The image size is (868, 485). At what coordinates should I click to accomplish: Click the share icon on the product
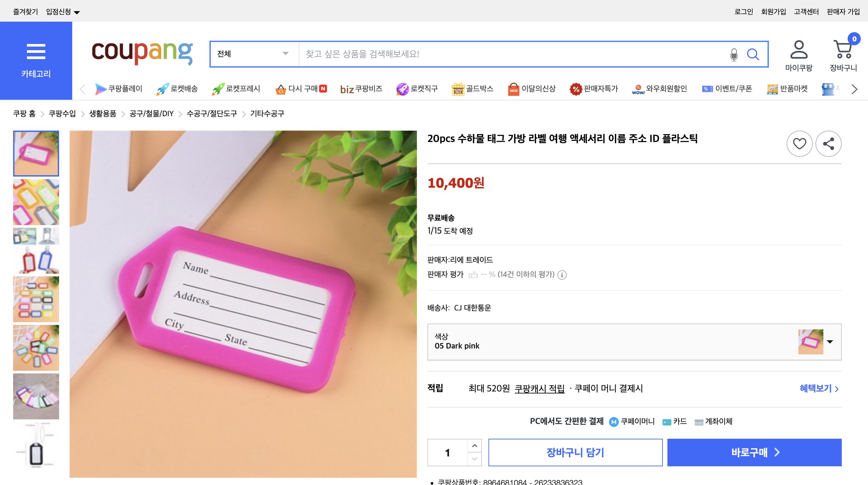829,143
